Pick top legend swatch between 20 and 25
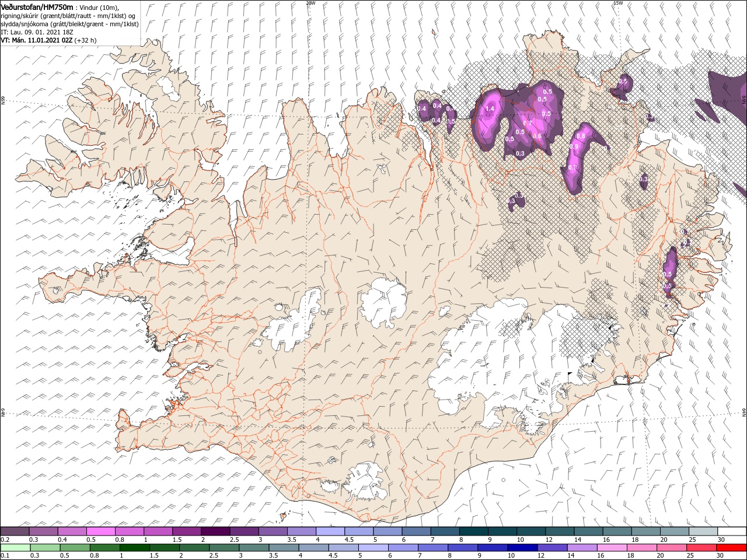This screenshot has width=747, height=560. tap(675, 531)
